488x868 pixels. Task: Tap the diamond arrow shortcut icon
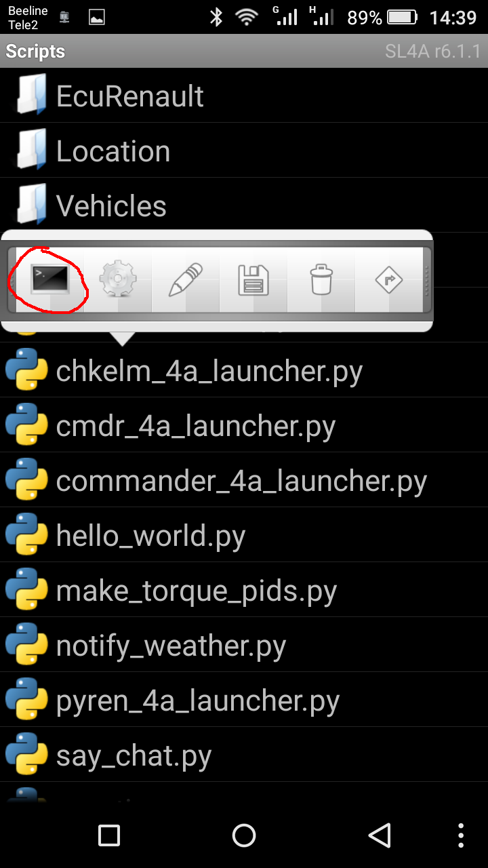[x=389, y=279]
